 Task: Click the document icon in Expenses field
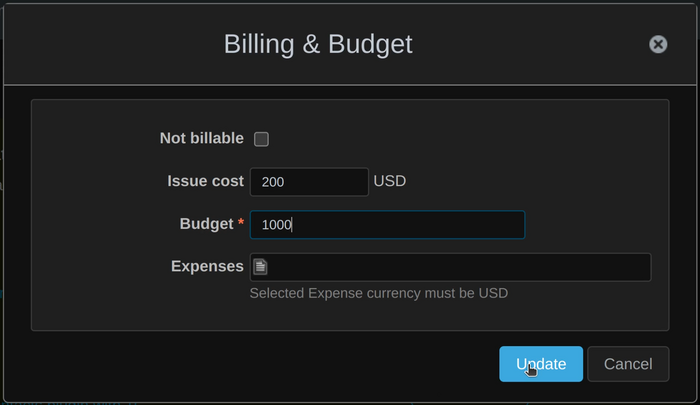pyautogui.click(x=260, y=266)
